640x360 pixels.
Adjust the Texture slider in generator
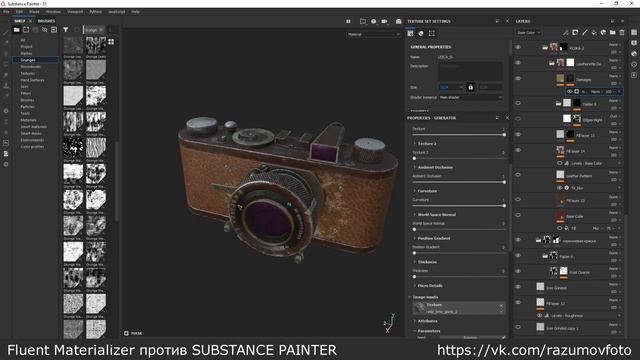click(x=459, y=135)
